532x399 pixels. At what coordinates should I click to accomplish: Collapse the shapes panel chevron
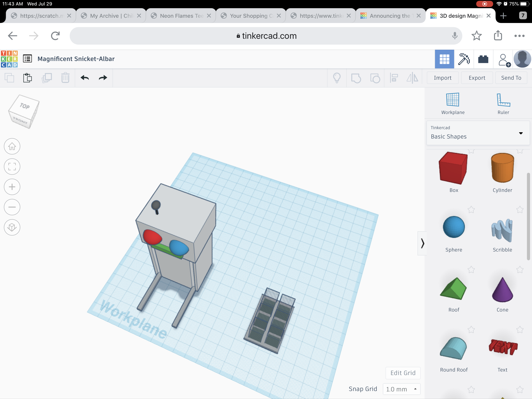click(x=422, y=243)
